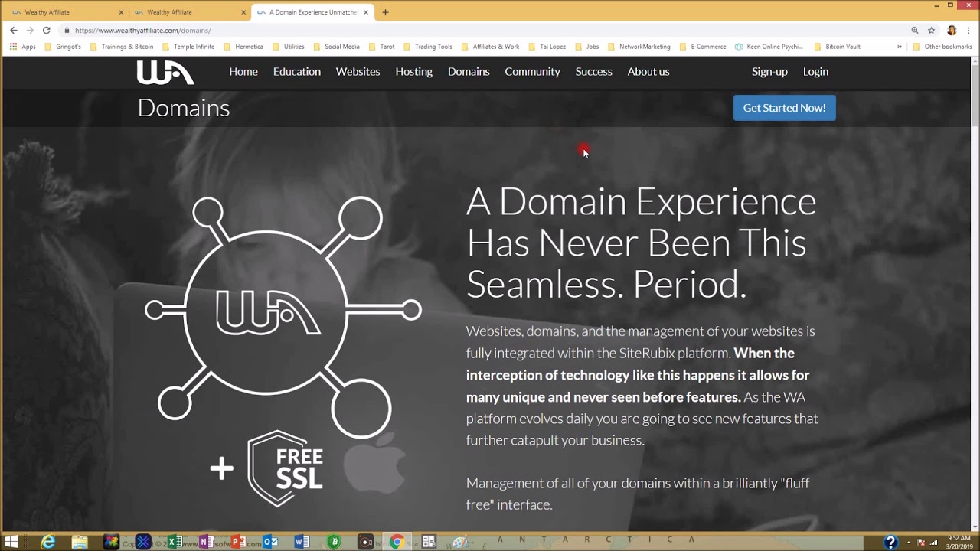Go back with the browser back arrow
The height and width of the screenshot is (551, 980).
pyautogui.click(x=13, y=31)
